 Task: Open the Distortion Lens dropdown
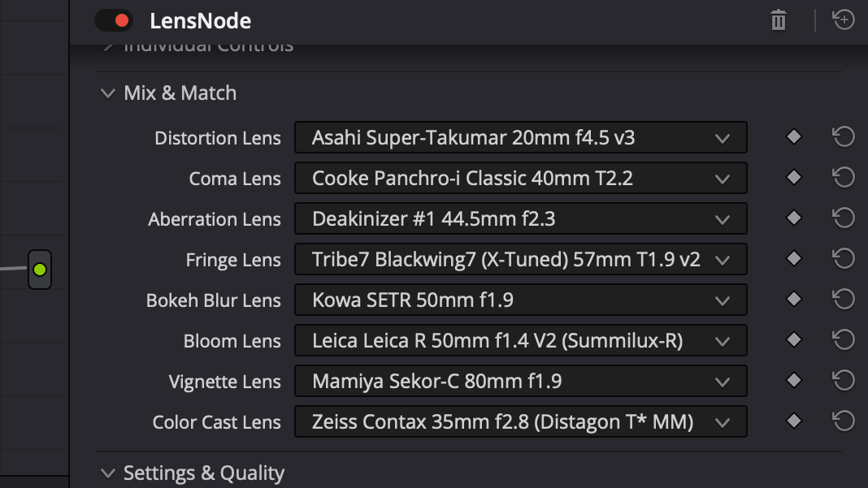pos(521,137)
